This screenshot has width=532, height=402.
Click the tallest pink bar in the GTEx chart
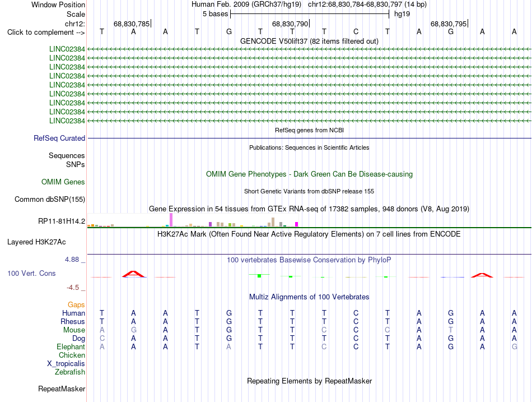coord(171,220)
